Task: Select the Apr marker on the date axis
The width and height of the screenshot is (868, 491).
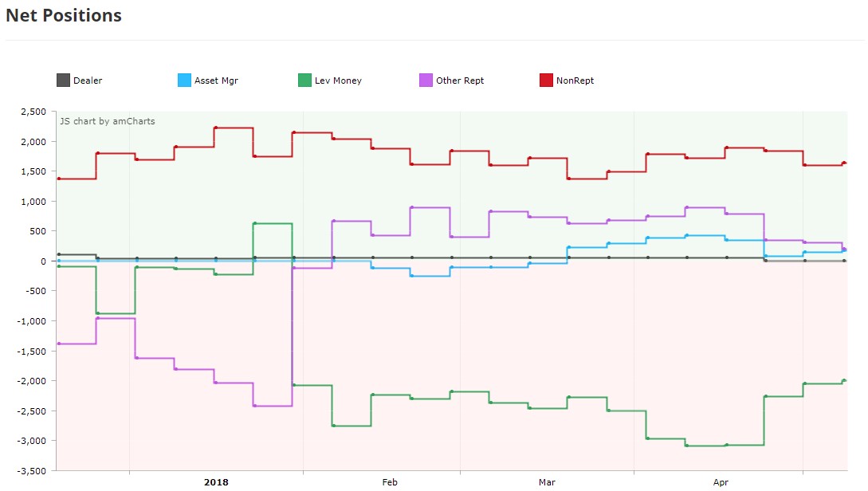Action: point(721,482)
